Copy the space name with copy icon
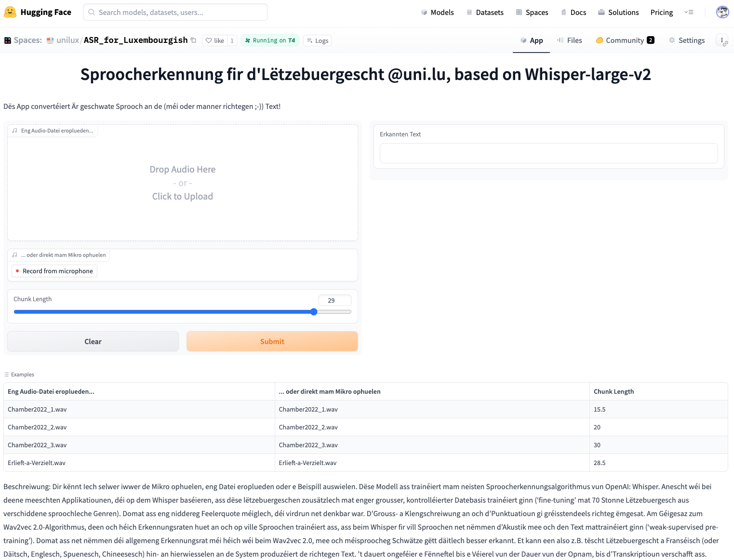Screen dimensions: 734x560 coord(194,40)
